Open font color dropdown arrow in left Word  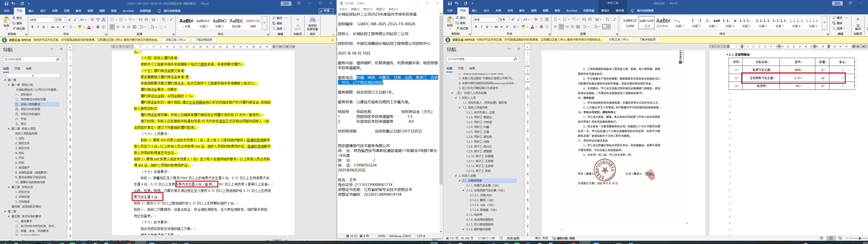[93, 27]
